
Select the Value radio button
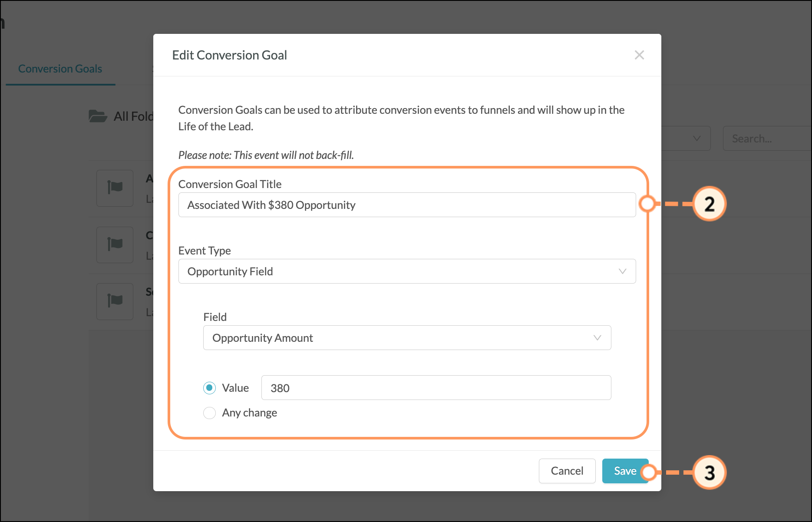pyautogui.click(x=209, y=388)
